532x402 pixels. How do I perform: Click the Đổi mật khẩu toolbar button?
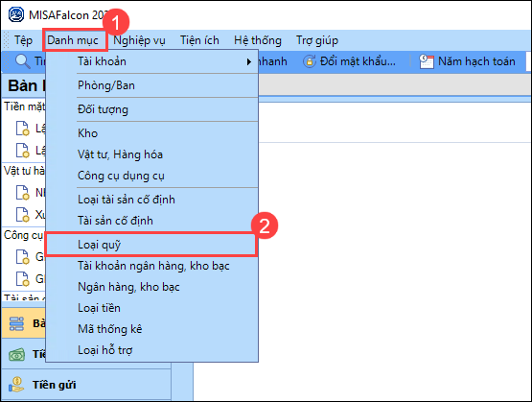pyautogui.click(x=350, y=61)
